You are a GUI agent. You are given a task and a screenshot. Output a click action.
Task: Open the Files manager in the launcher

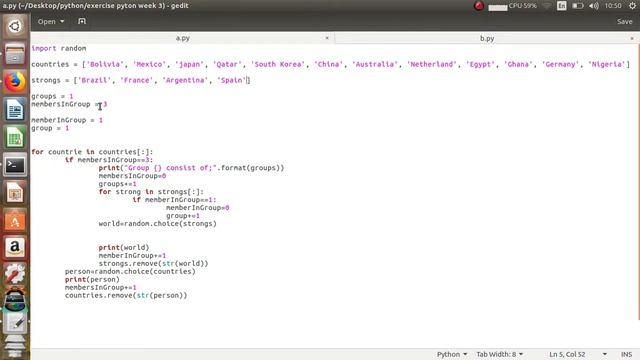pos(15,54)
